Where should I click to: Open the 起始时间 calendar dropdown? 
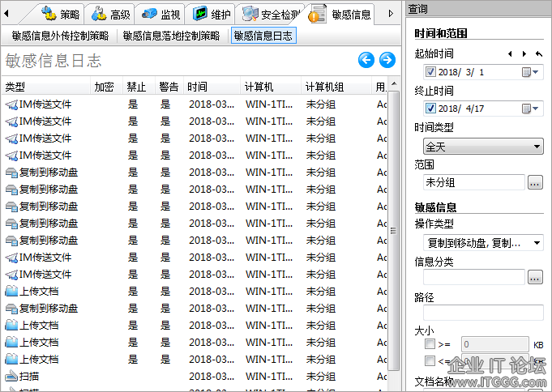(531, 72)
